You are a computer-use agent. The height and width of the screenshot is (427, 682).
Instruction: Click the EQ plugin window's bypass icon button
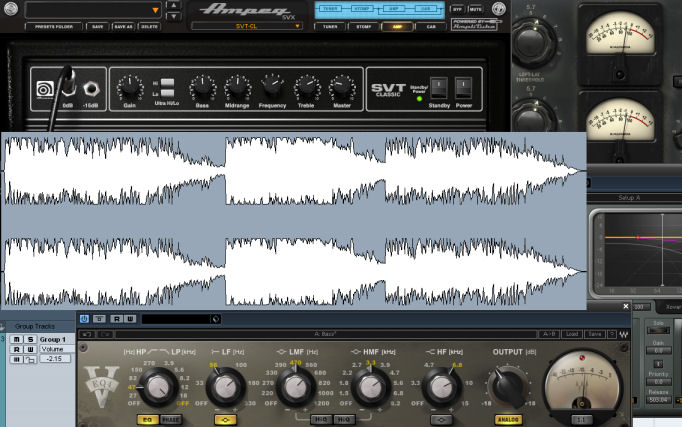tap(99, 319)
